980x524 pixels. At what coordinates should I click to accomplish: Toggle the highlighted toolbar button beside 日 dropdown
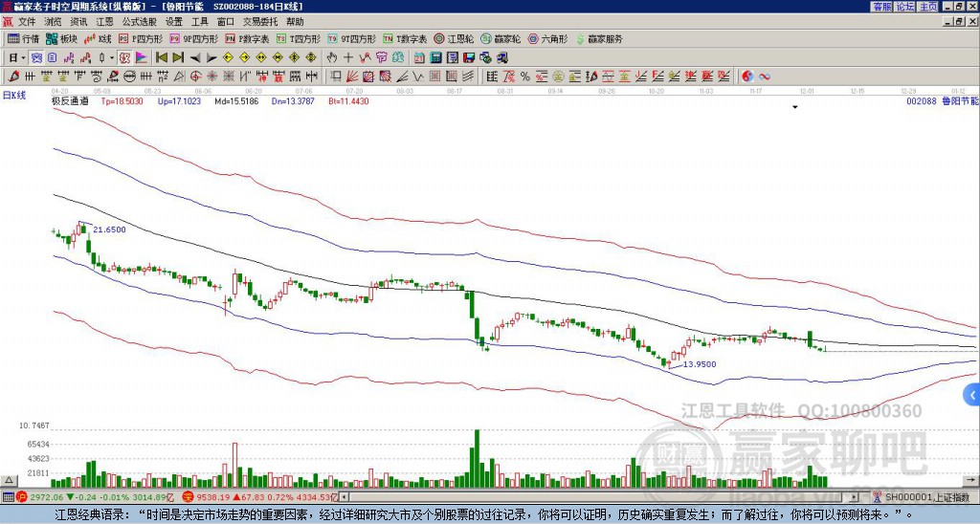point(36,58)
